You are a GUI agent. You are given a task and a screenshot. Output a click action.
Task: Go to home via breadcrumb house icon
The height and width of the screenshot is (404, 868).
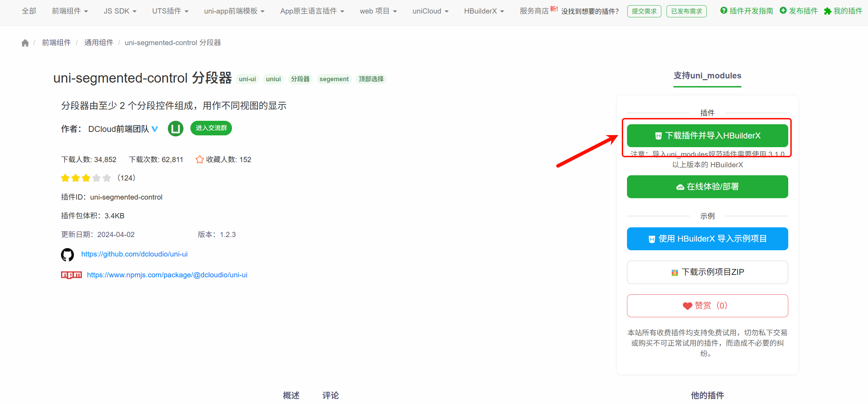pos(25,43)
